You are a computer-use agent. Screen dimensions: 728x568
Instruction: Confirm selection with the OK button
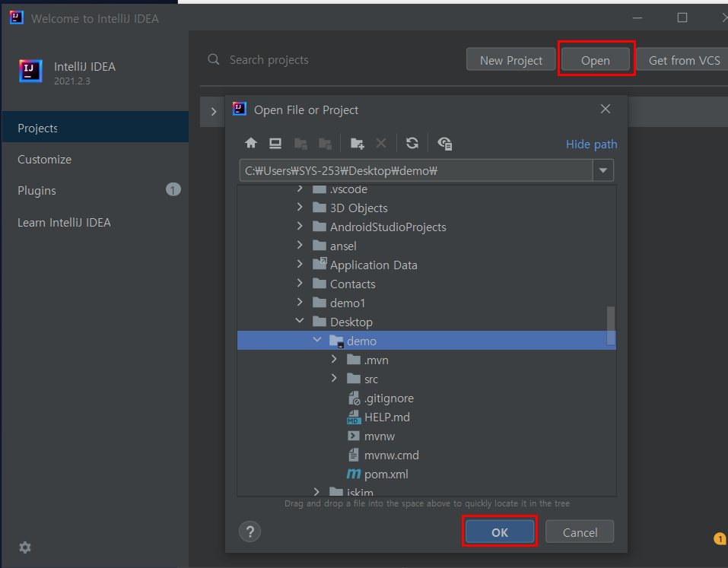pos(500,532)
